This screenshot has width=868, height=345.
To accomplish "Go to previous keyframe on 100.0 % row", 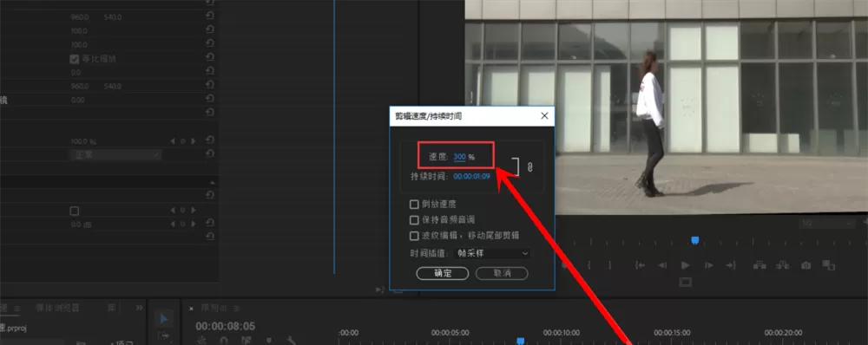I will [172, 141].
